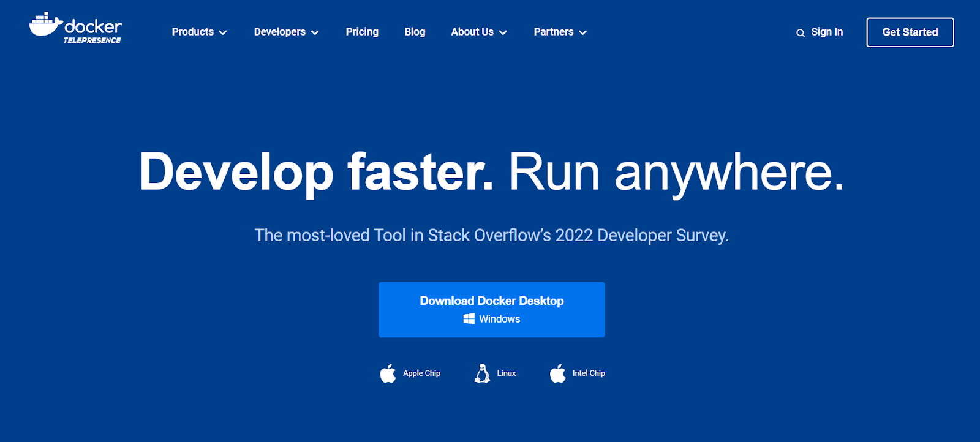Expand the Developers dropdown chevron
This screenshot has width=980, height=442.
point(315,32)
